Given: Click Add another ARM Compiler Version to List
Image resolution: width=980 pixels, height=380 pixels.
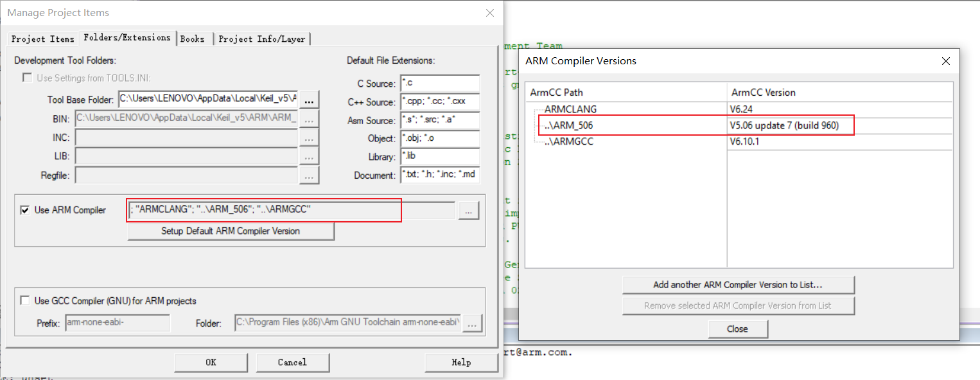Looking at the screenshot, I should [739, 284].
